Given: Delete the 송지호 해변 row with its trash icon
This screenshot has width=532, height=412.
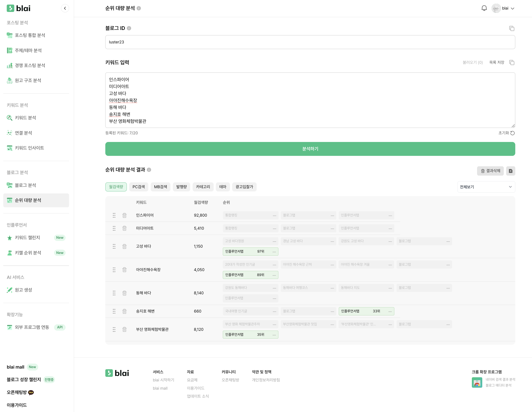Looking at the screenshot, I should pyautogui.click(x=124, y=311).
